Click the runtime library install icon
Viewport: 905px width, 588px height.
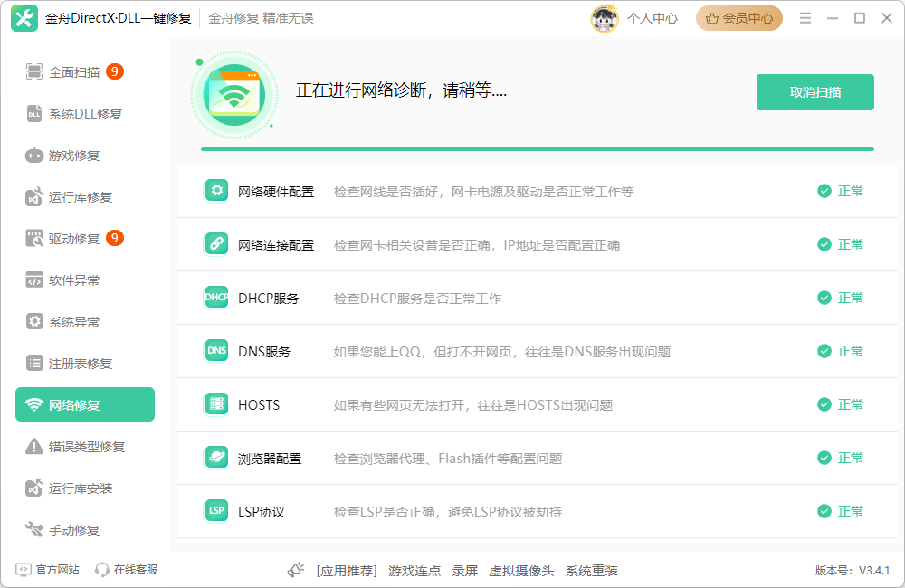coord(34,488)
